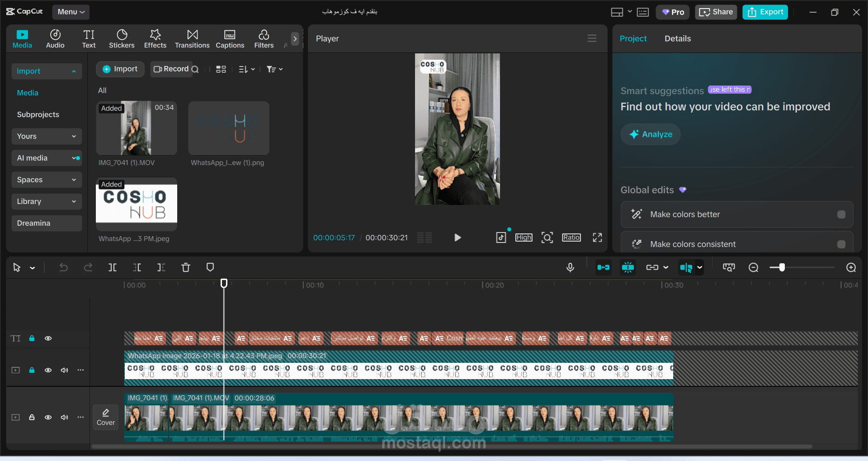Click the timeline zoom slider handle

(x=782, y=267)
